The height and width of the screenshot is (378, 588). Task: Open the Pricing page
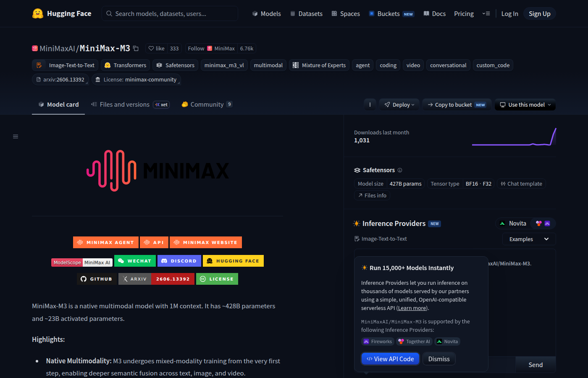(x=464, y=13)
